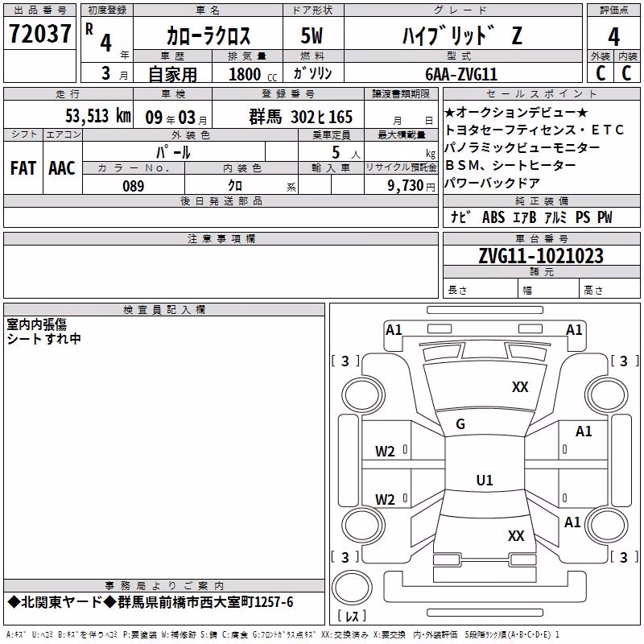This screenshot has width=644, height=644.
Task: Click the 高さ dimension field
Action: pos(609,288)
